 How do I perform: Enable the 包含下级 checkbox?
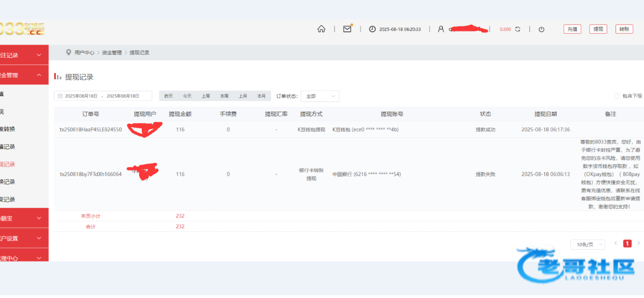tap(617, 96)
